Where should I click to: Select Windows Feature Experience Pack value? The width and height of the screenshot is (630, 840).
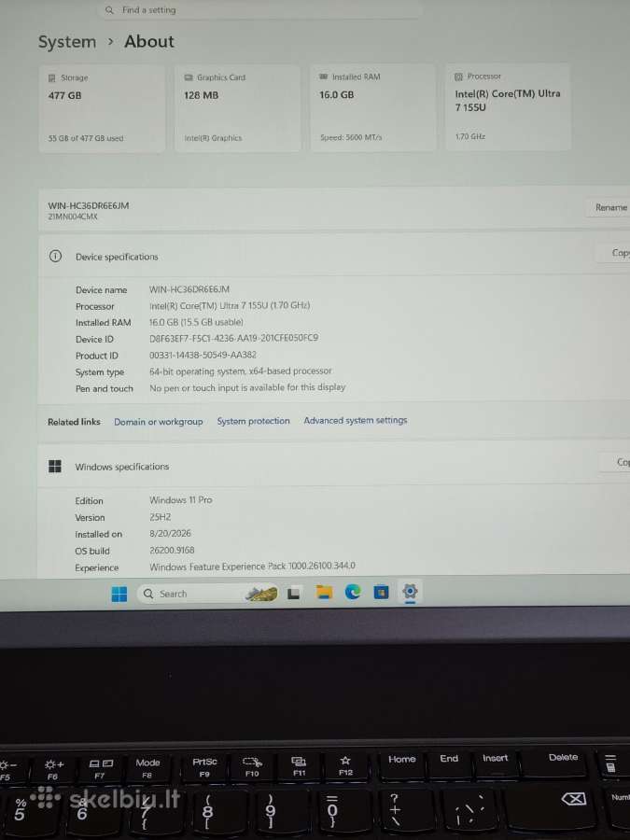252,567
